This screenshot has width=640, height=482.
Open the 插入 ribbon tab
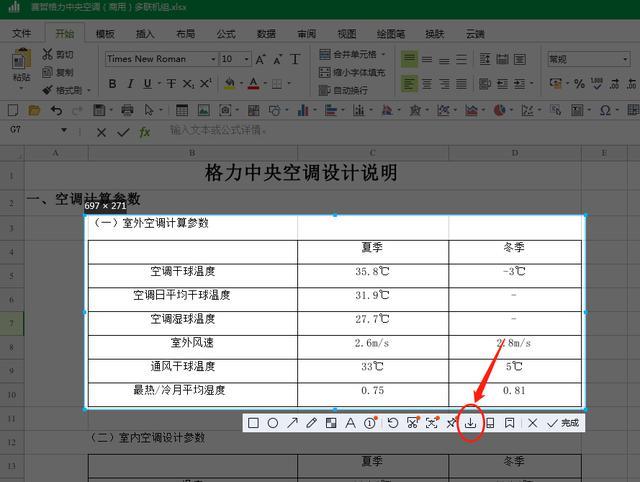coord(145,33)
